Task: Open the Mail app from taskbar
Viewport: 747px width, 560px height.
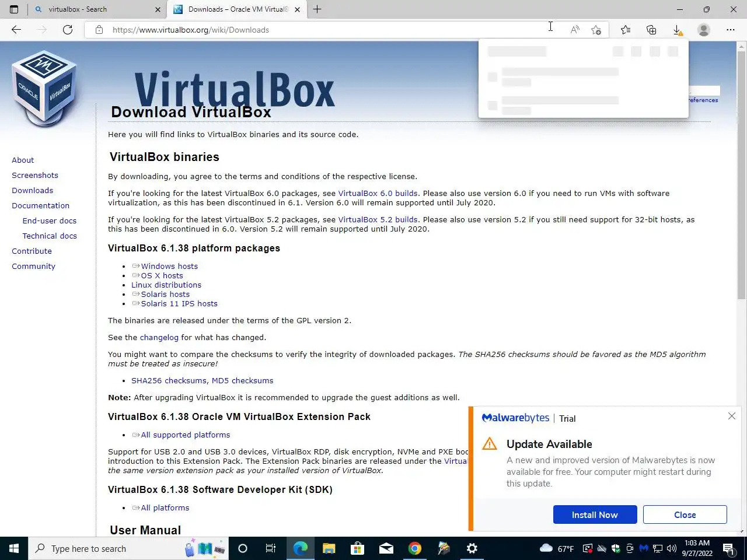Action: click(x=386, y=548)
